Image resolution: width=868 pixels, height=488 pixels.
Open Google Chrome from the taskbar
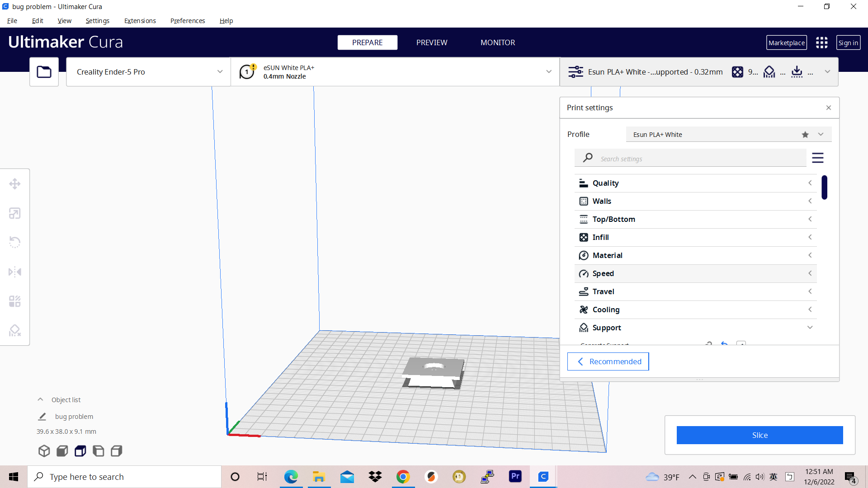click(403, 477)
